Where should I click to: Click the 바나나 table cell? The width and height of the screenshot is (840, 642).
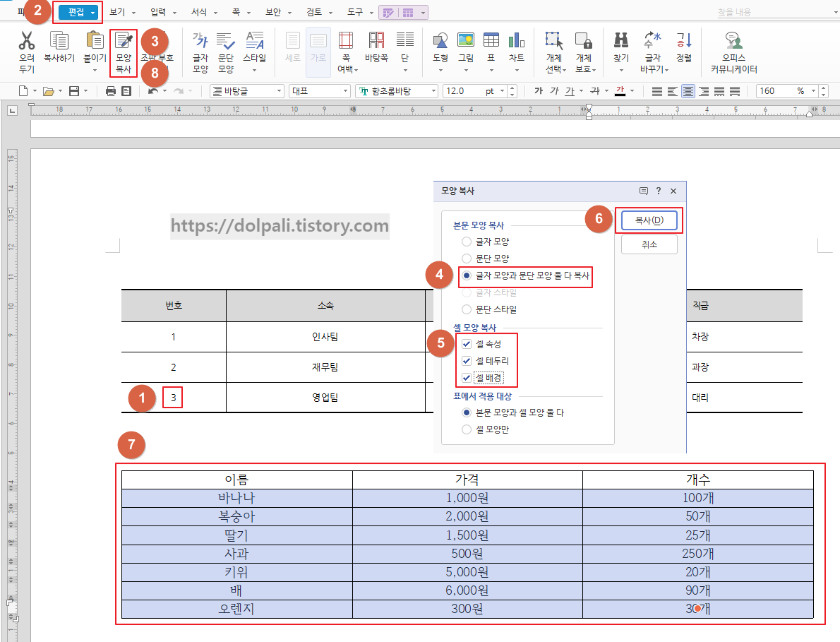coord(236,499)
